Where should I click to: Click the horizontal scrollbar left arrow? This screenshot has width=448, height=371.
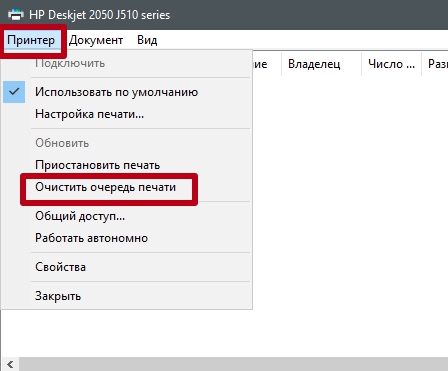(10, 364)
